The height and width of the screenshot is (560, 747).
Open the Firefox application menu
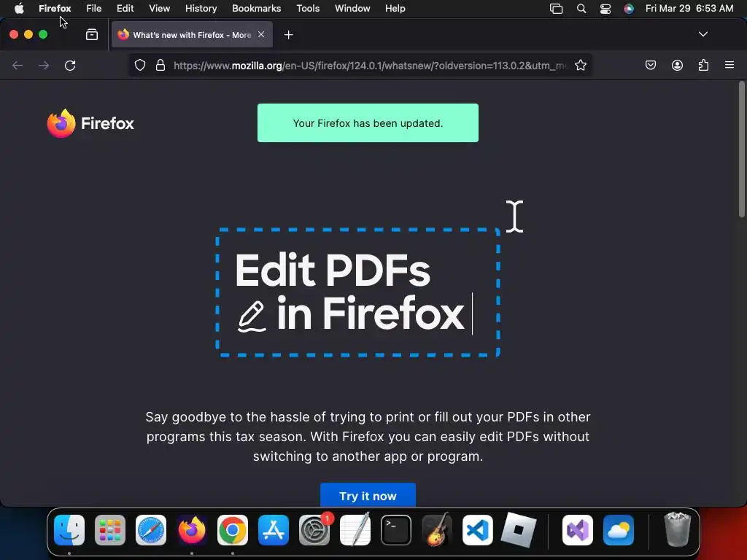55,9
